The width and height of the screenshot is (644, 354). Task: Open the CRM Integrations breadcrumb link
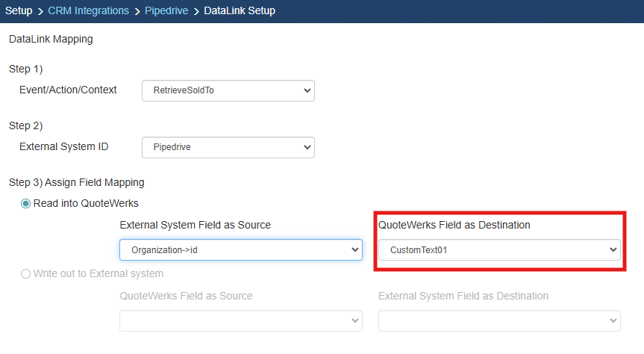pos(89,10)
